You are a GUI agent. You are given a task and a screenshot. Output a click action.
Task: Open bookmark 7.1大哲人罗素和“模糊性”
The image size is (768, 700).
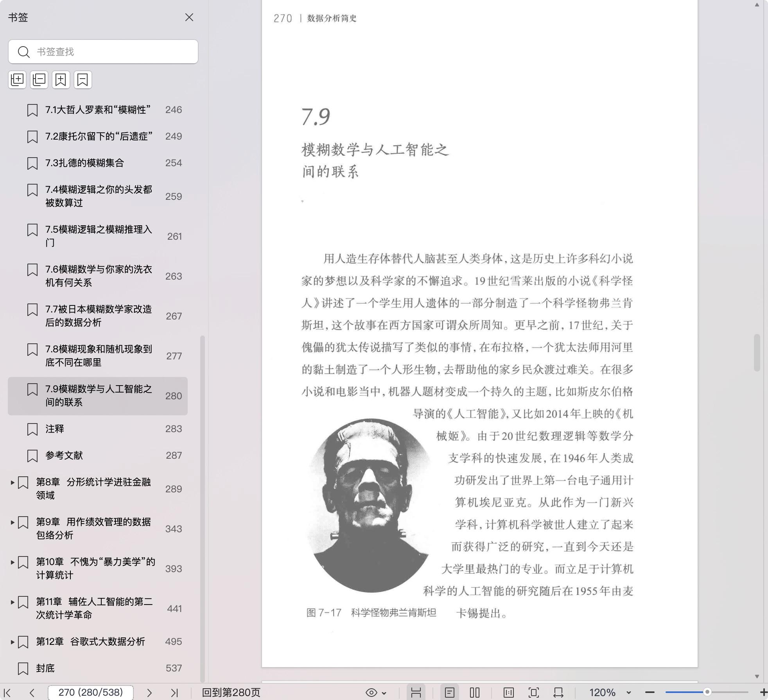[x=98, y=110]
